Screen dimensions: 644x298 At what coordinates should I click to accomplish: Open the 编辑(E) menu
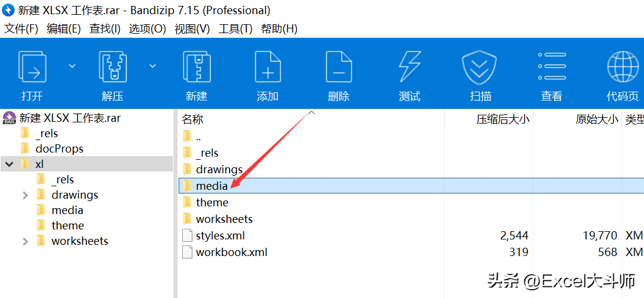click(x=64, y=29)
